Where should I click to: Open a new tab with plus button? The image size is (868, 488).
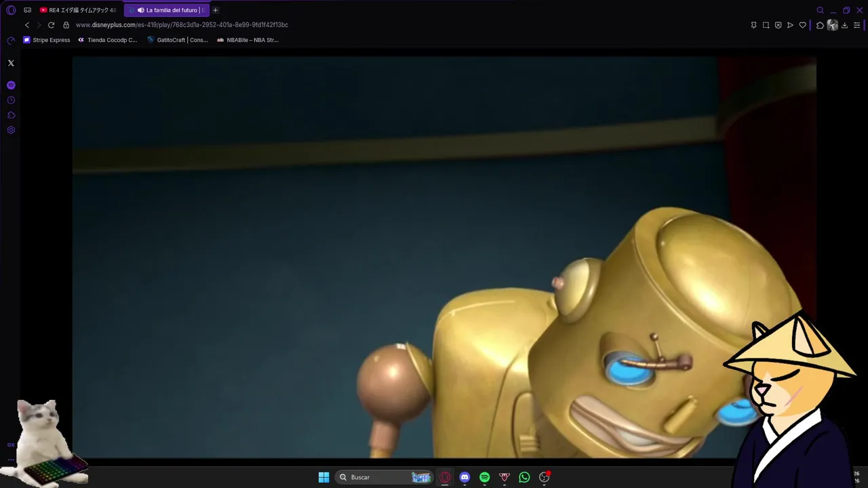coord(216,10)
